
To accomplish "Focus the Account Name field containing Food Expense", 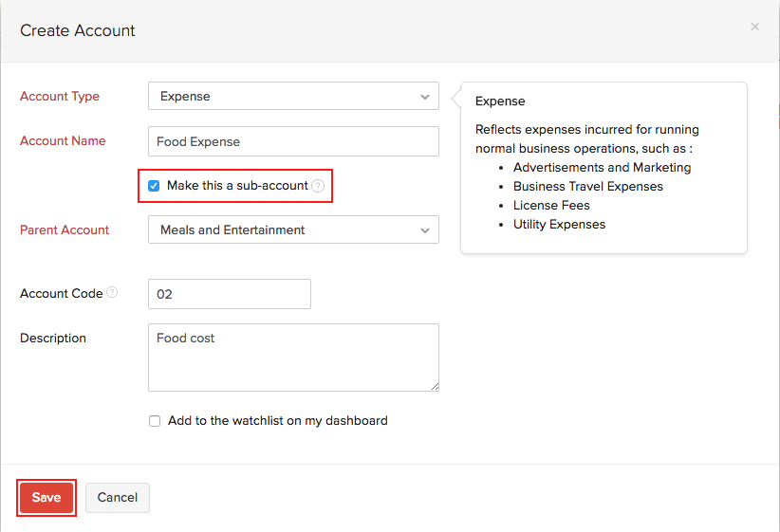I will 293,141.
